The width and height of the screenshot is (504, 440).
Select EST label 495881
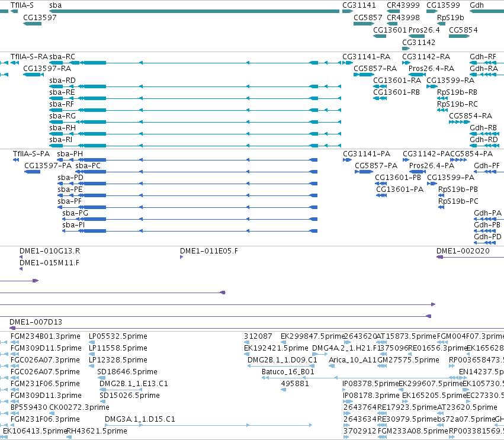295,383
